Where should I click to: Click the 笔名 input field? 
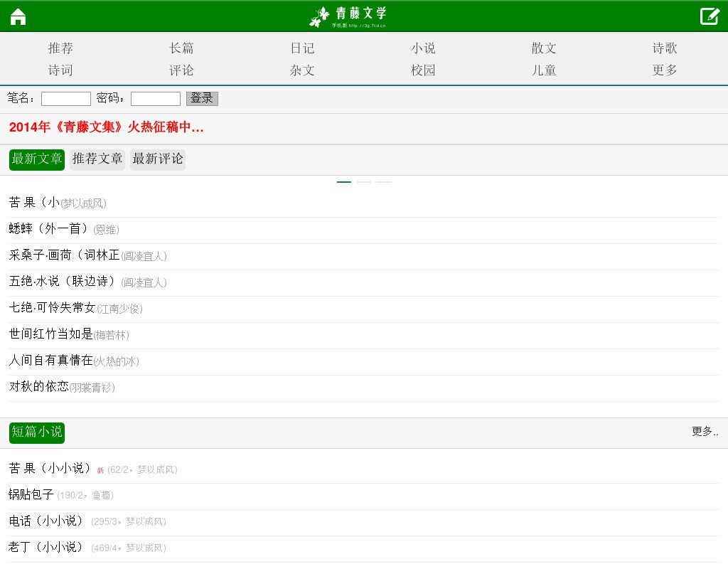coord(66,99)
